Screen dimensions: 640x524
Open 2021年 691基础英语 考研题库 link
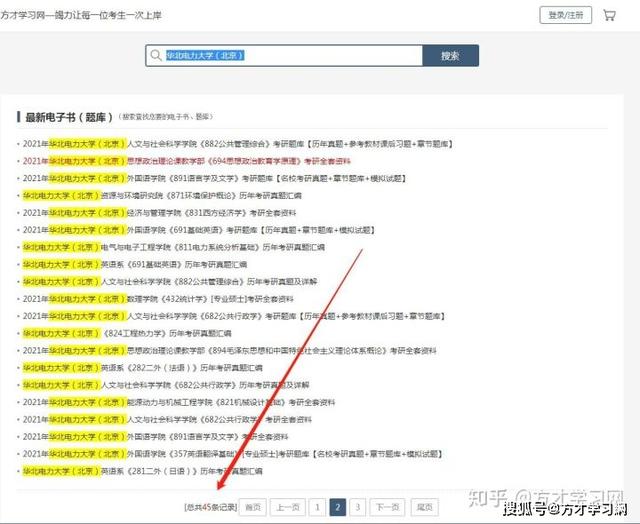(x=199, y=230)
